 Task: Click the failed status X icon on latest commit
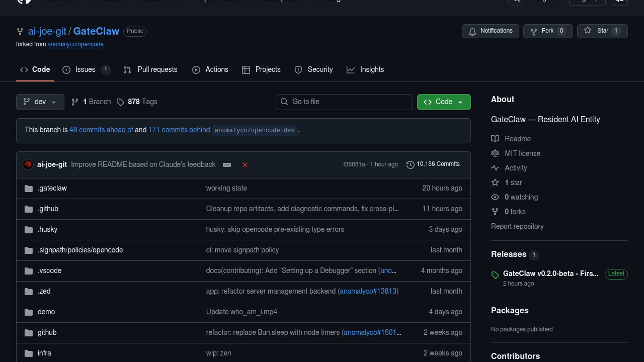coord(245,165)
